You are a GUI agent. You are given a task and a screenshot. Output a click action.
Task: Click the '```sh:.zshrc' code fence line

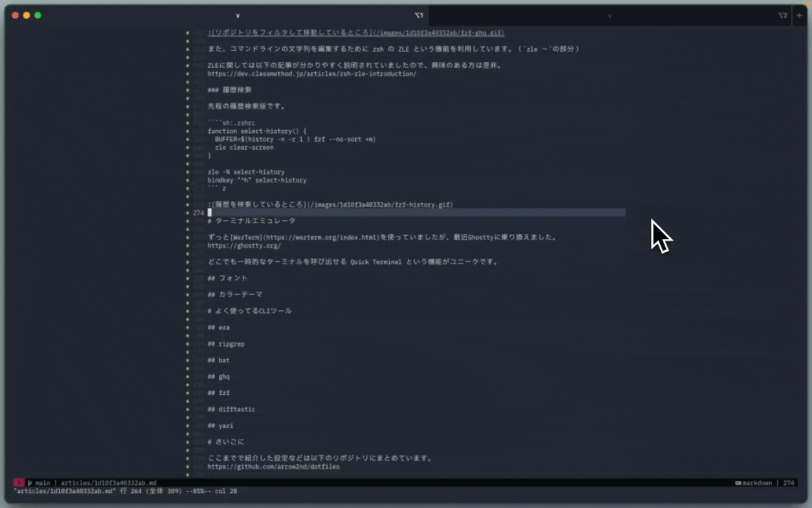[x=231, y=123]
